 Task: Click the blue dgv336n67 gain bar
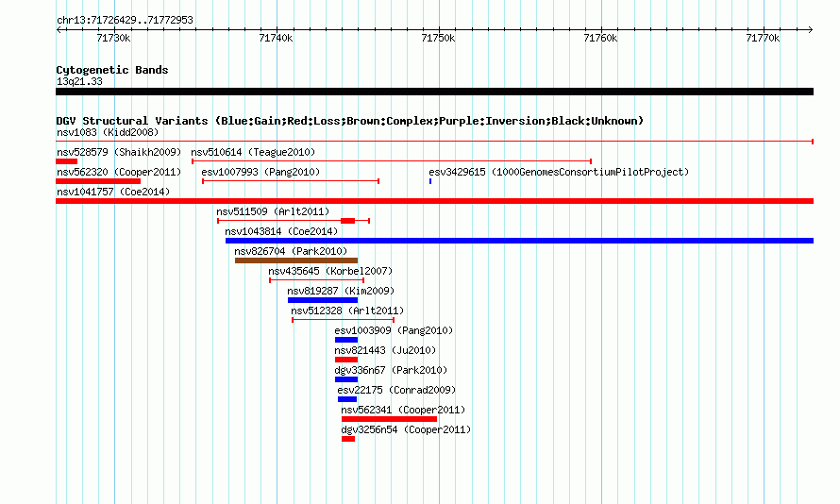tap(346, 379)
